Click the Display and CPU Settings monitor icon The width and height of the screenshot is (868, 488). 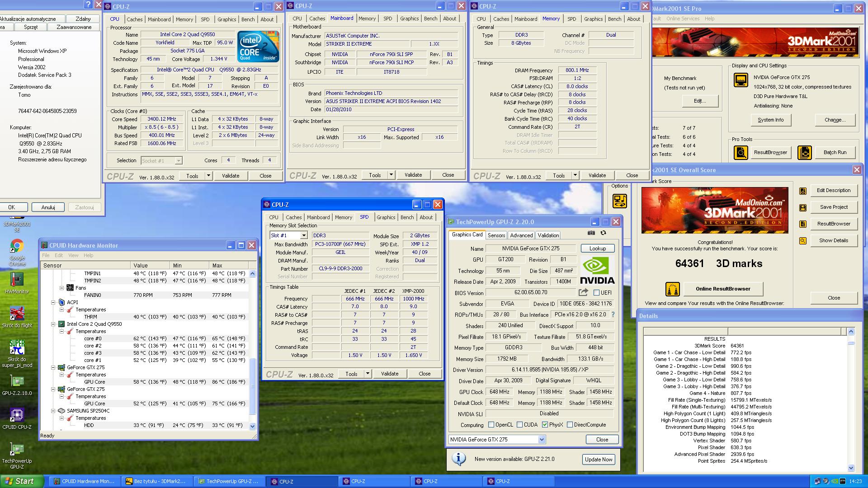tap(741, 80)
